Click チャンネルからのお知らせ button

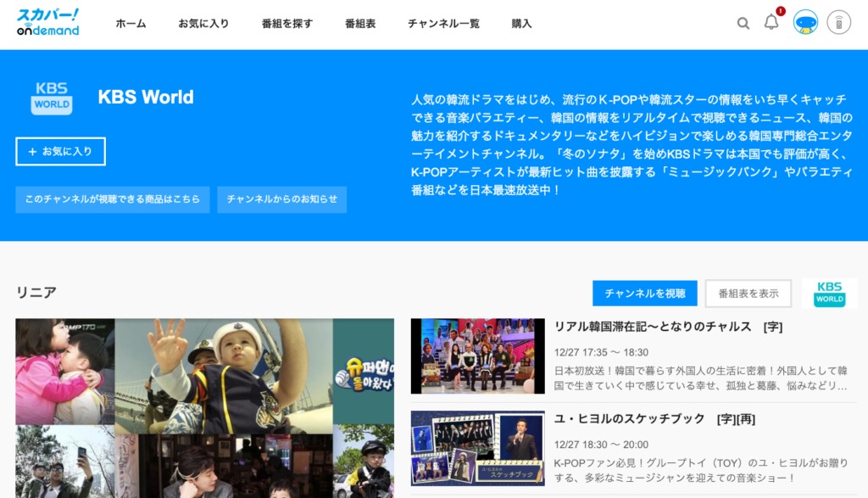(281, 199)
